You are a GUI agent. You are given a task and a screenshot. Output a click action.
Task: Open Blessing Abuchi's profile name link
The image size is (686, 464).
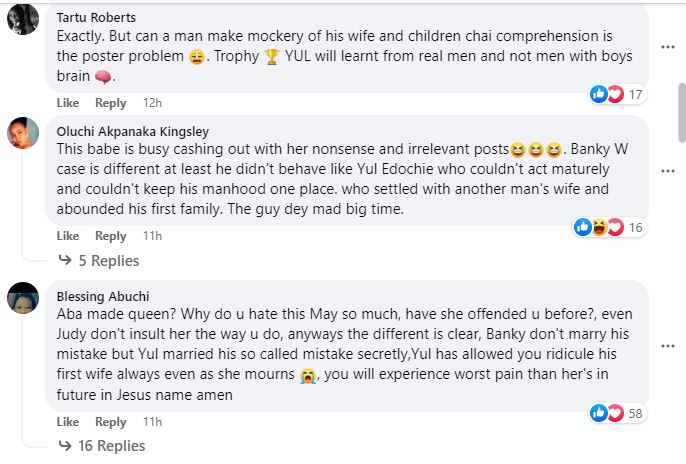tap(101, 296)
